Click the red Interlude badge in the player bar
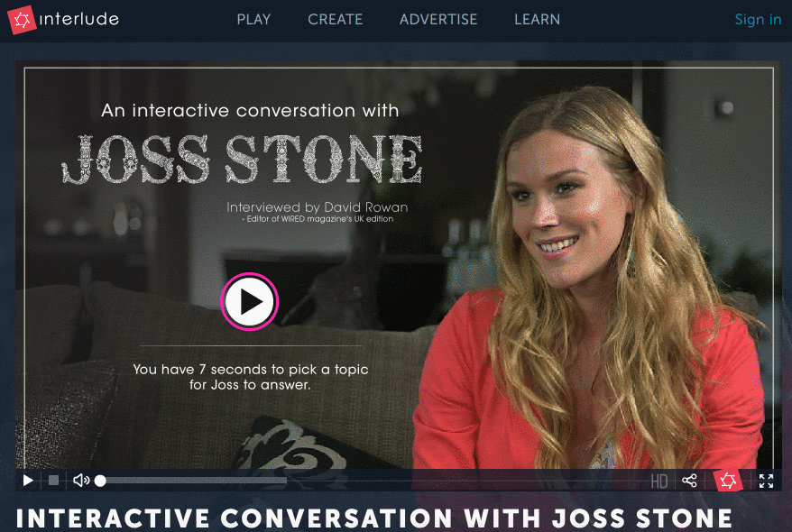Image resolution: width=792 pixels, height=532 pixels. coord(728,481)
